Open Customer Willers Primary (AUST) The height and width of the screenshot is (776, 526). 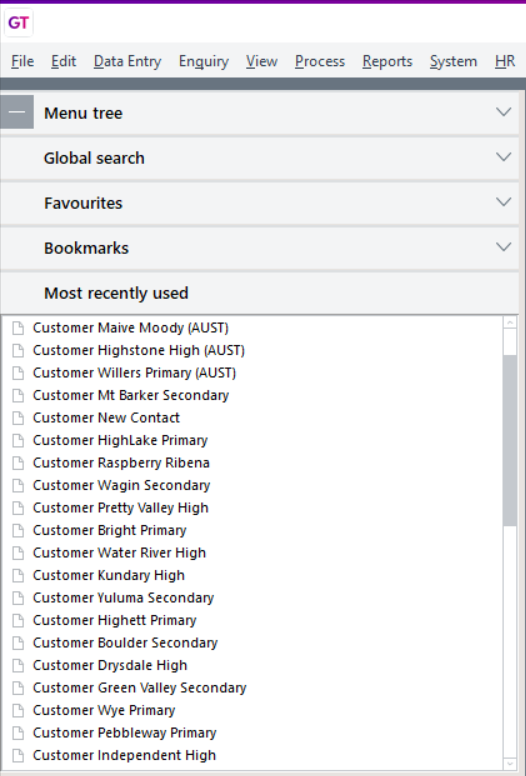(x=135, y=373)
